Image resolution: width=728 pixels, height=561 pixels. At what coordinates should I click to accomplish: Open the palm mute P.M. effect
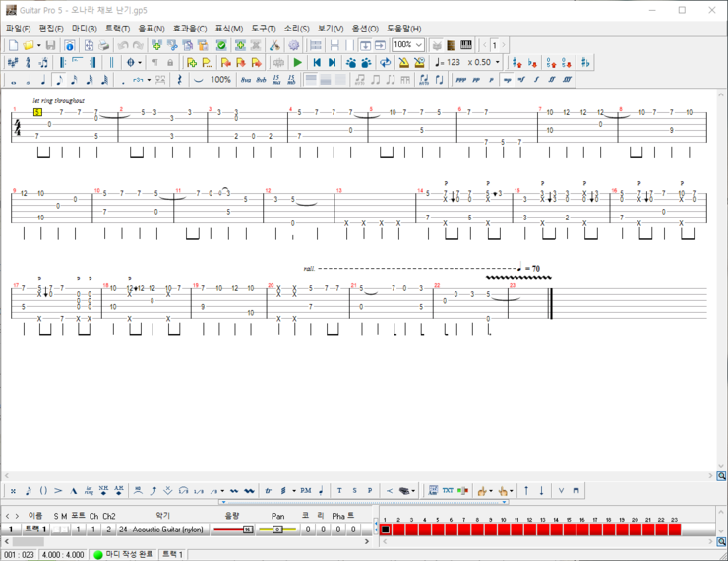click(306, 491)
